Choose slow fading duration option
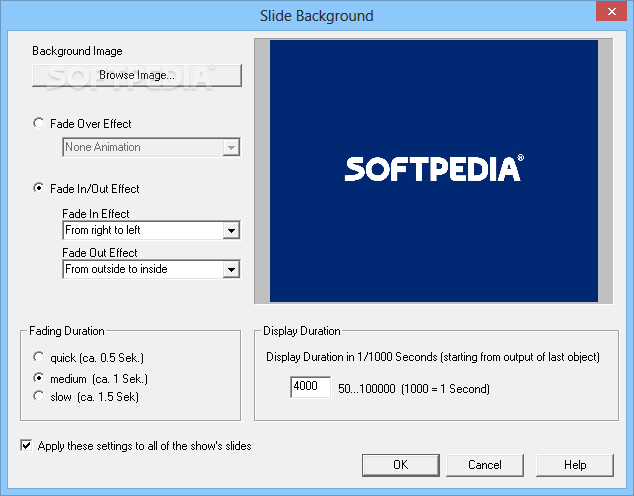Screen dimensions: 634x496 [x=38, y=396]
